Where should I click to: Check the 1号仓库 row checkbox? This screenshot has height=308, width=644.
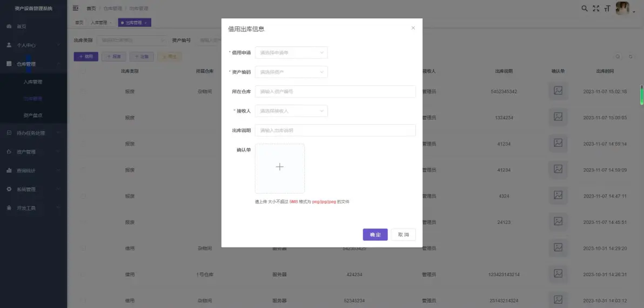pos(83,275)
